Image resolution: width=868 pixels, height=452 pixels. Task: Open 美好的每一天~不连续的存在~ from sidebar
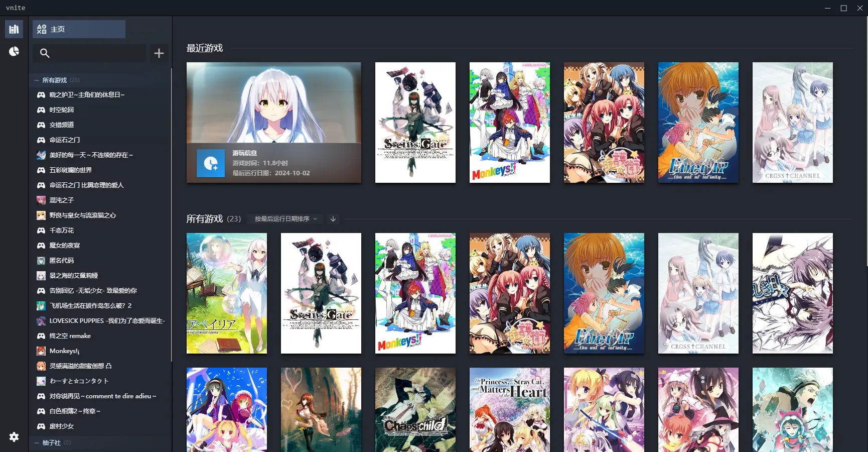pos(100,155)
